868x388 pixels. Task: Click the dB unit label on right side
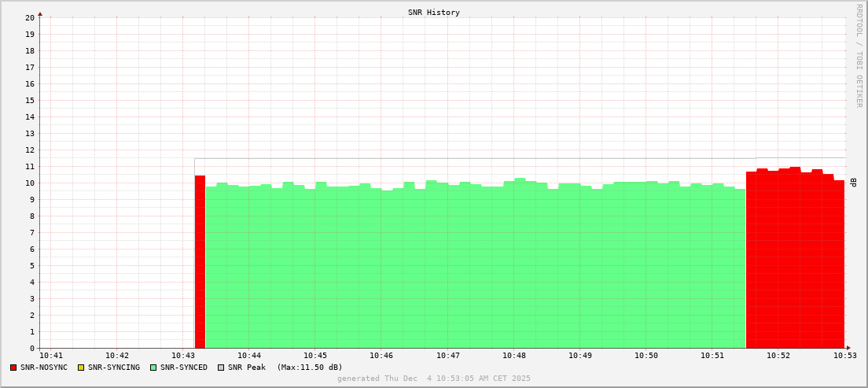point(854,183)
